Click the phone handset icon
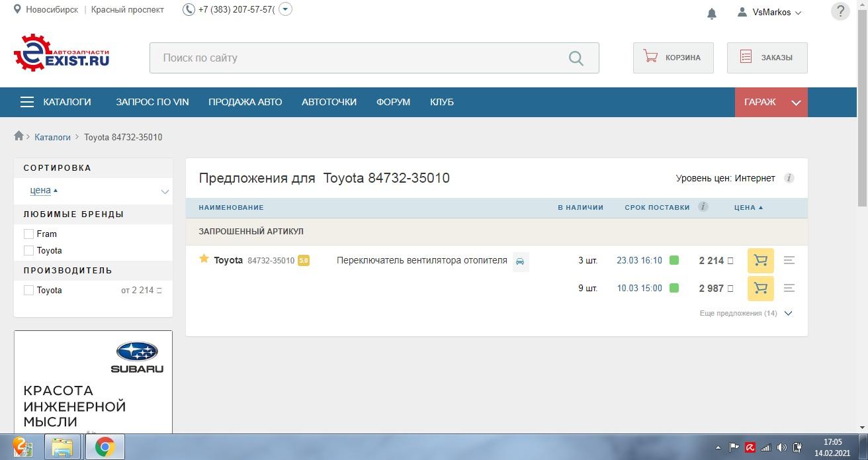The height and width of the screenshot is (460, 868). [189, 10]
